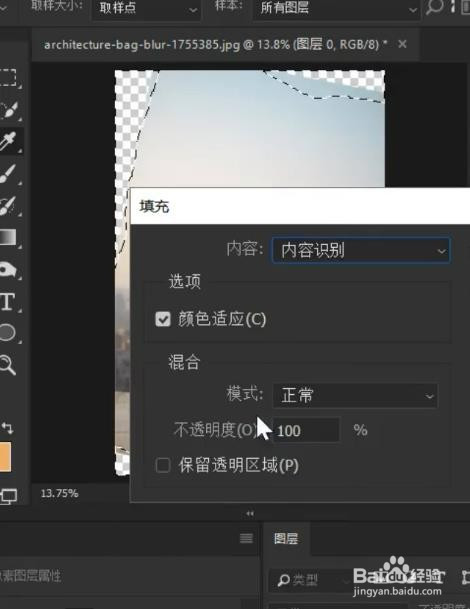Image resolution: width=470 pixels, height=609 pixels.
Task: Click the 填充 dialog title bar
Action: click(300, 206)
